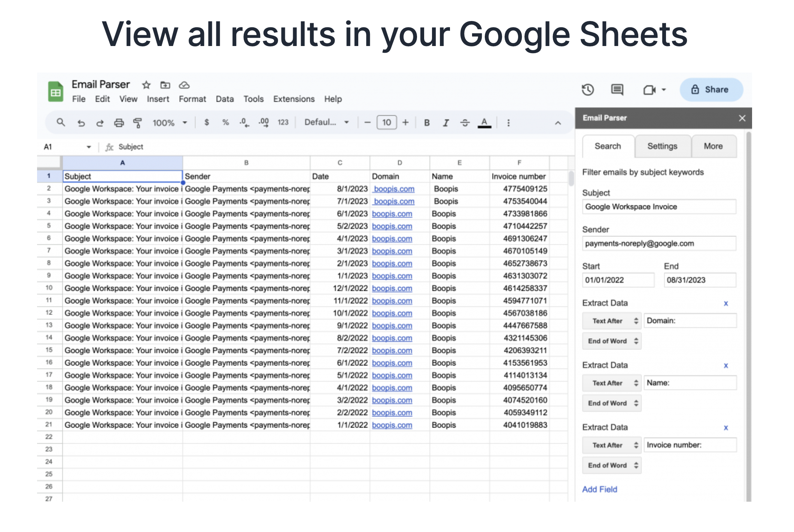
Task: Click the Google Sheets home icon
Action: 56,92
